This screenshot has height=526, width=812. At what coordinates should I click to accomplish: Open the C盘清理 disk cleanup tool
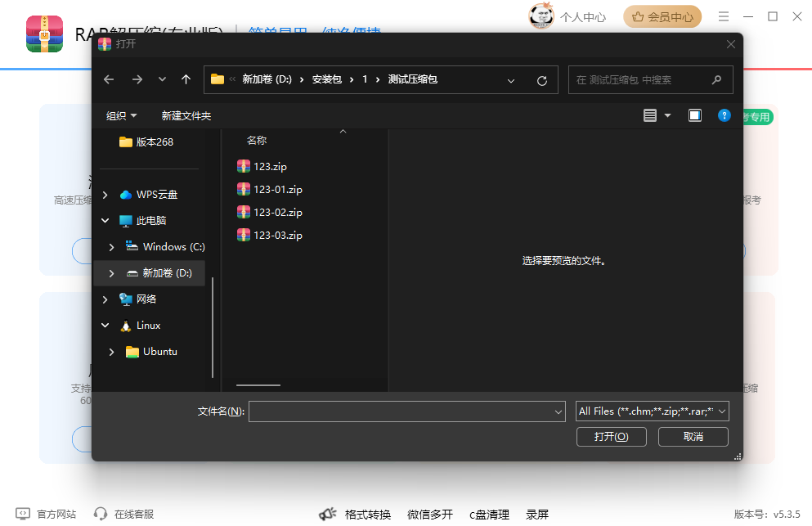(489, 514)
